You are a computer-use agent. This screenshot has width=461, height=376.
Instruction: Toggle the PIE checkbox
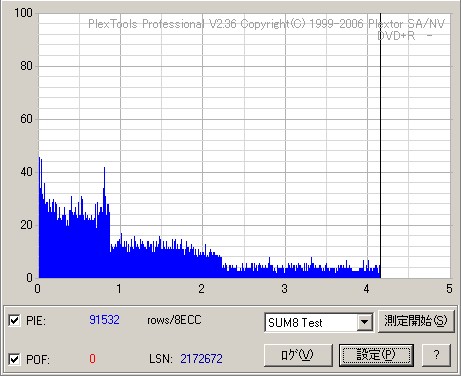pyautogui.click(x=14, y=321)
